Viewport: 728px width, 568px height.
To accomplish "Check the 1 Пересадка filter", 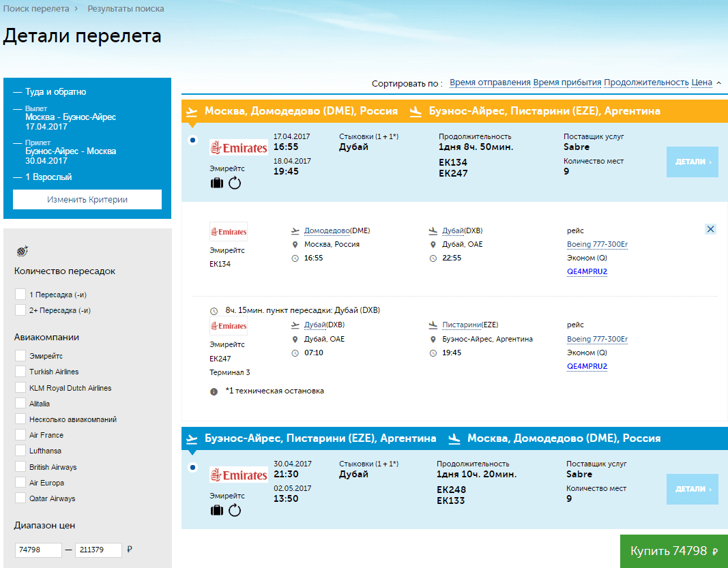I will (x=20, y=294).
